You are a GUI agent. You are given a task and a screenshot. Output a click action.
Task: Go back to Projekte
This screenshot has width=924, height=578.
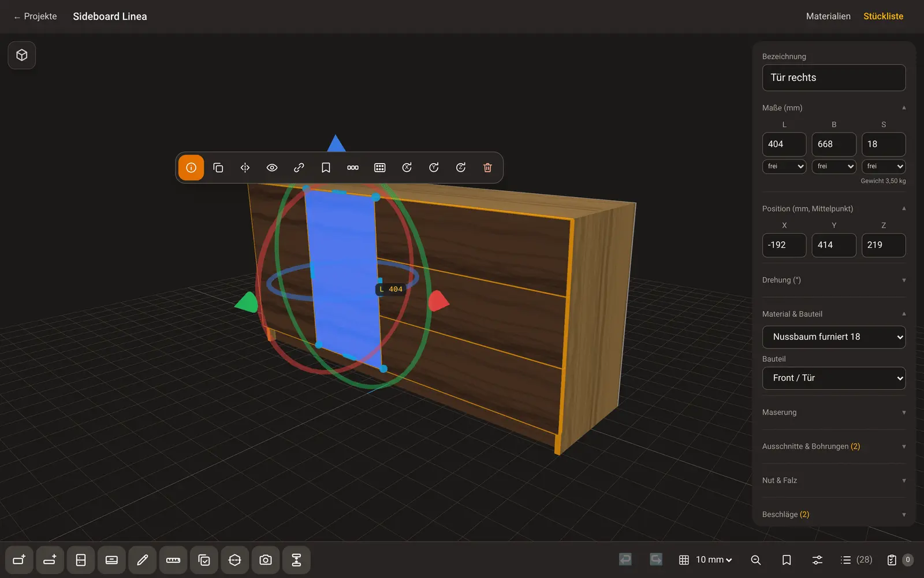[35, 16]
